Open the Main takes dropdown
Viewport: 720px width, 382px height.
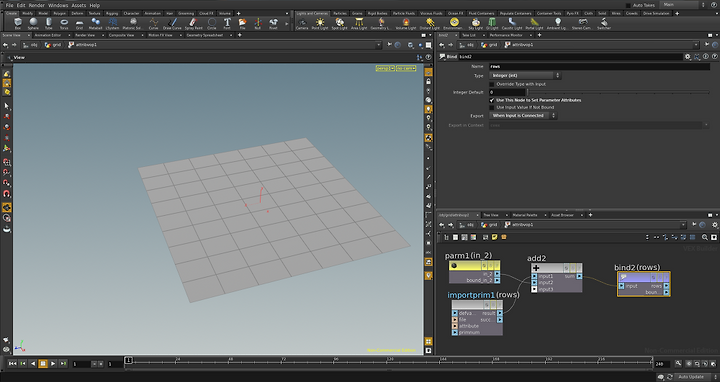tap(683, 5)
